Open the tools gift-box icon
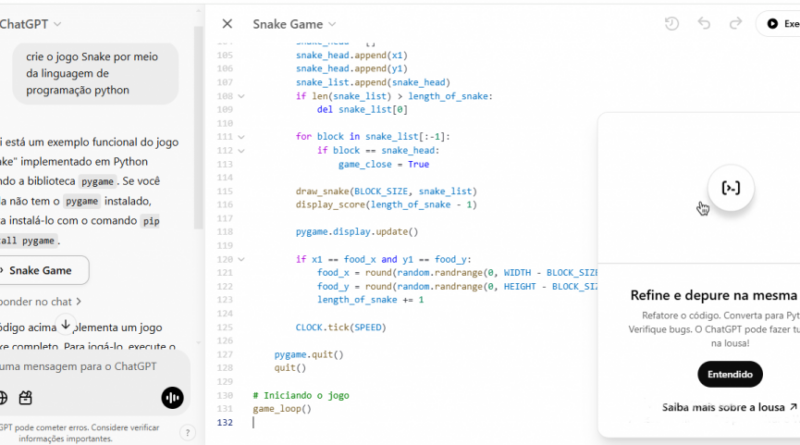The height and width of the screenshot is (445, 800). (x=26, y=398)
